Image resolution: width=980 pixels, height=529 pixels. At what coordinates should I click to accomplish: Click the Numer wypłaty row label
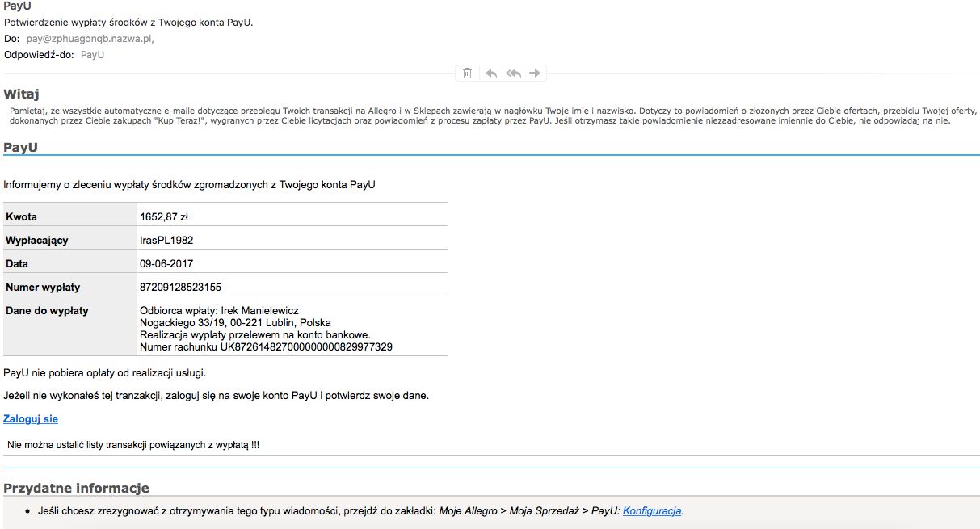[x=43, y=287]
